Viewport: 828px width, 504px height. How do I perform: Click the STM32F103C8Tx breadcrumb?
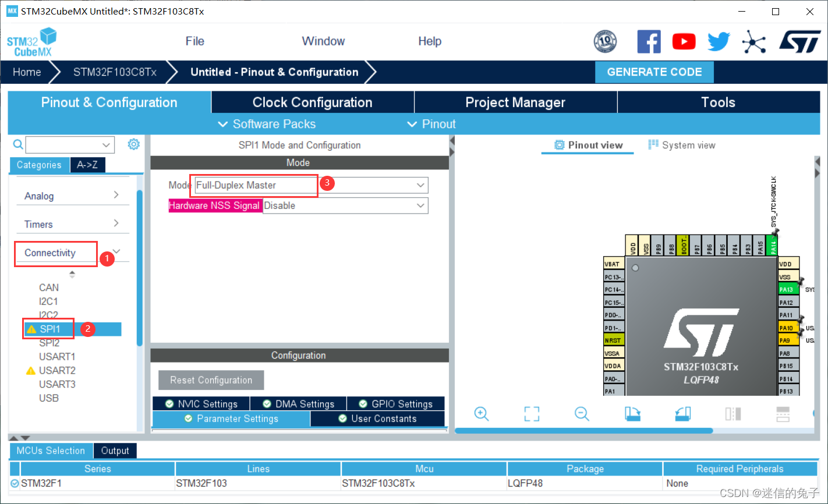pos(115,72)
